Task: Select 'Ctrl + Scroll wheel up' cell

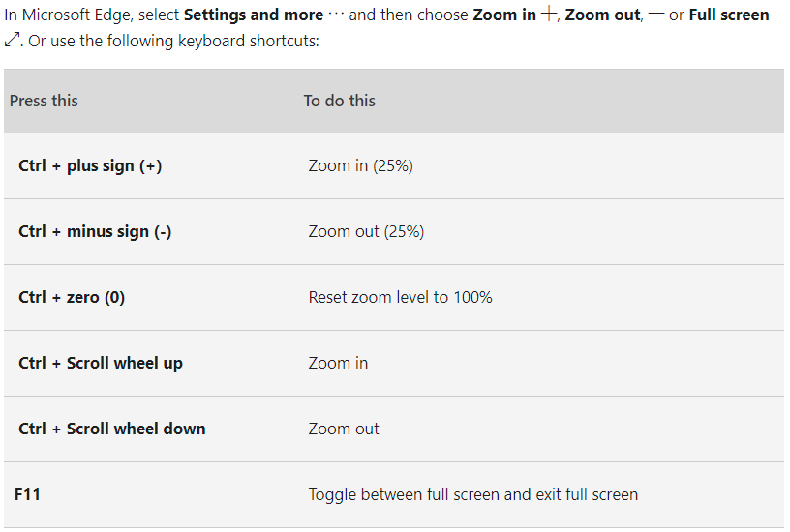Action: click(101, 364)
